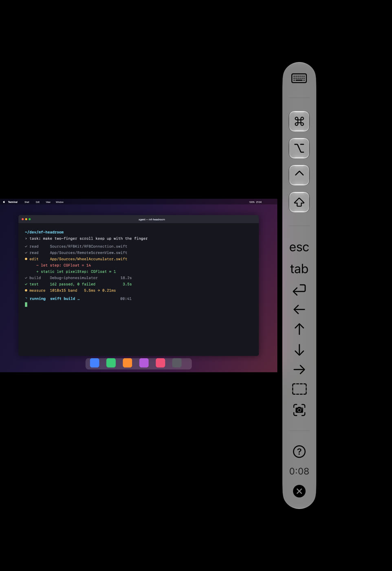Image resolution: width=392 pixels, height=571 pixels.
Task: Show the on-screen keyboard from the toolbar
Action: point(299,78)
